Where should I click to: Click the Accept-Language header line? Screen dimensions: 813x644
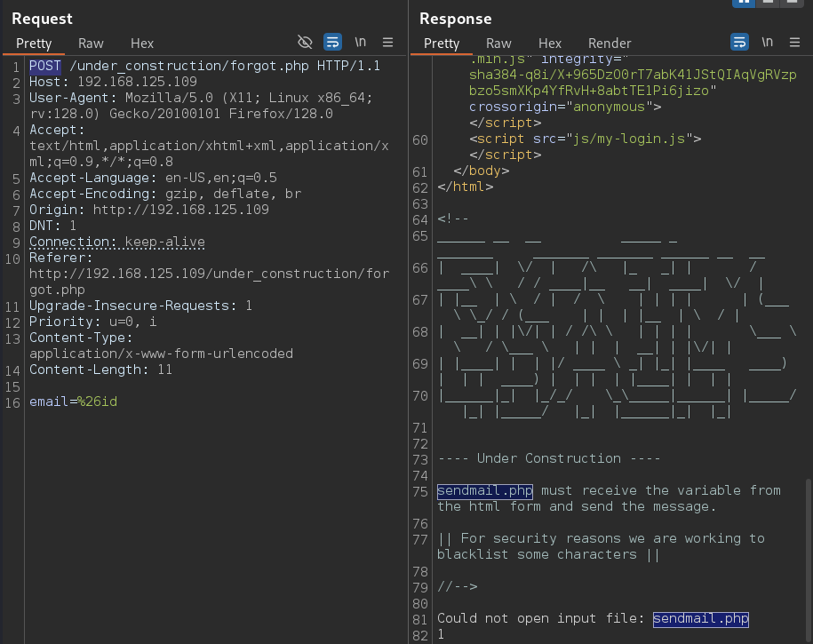(153, 178)
